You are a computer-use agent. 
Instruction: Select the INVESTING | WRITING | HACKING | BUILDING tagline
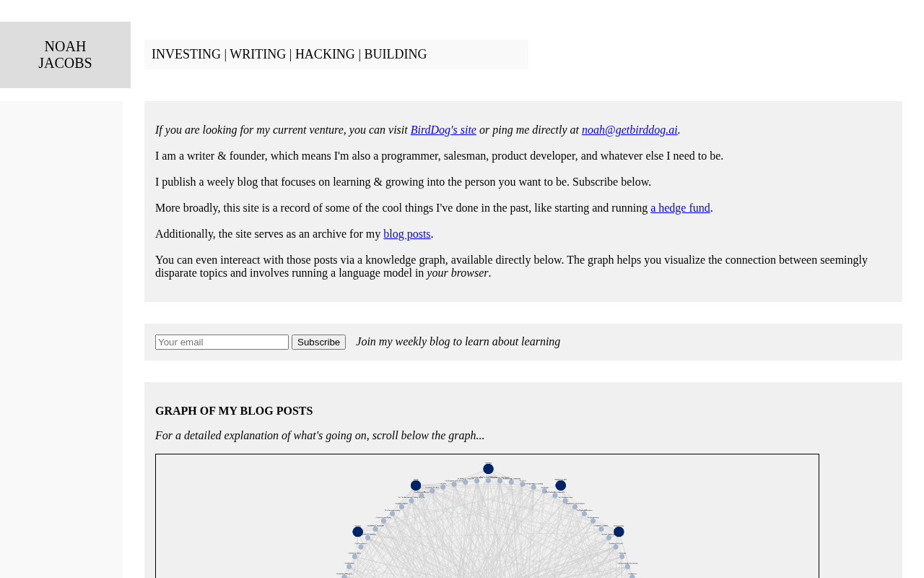click(x=289, y=54)
